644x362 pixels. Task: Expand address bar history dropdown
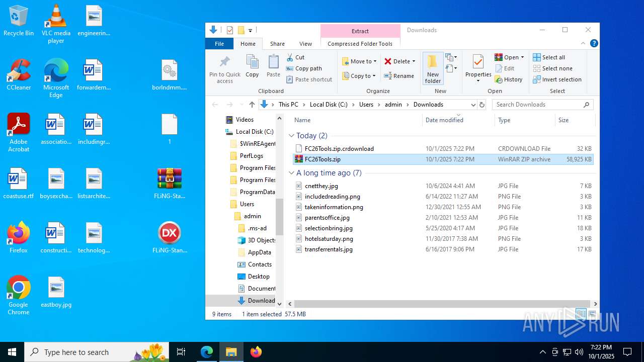(x=473, y=105)
